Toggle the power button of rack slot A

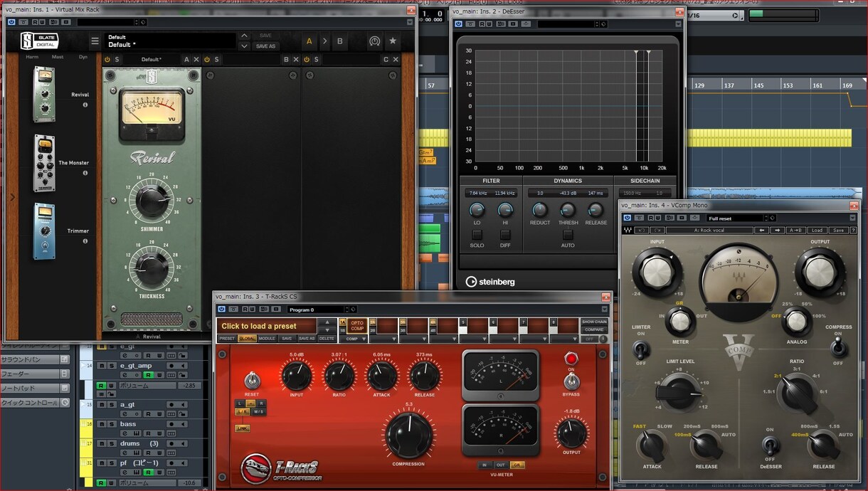(x=107, y=59)
